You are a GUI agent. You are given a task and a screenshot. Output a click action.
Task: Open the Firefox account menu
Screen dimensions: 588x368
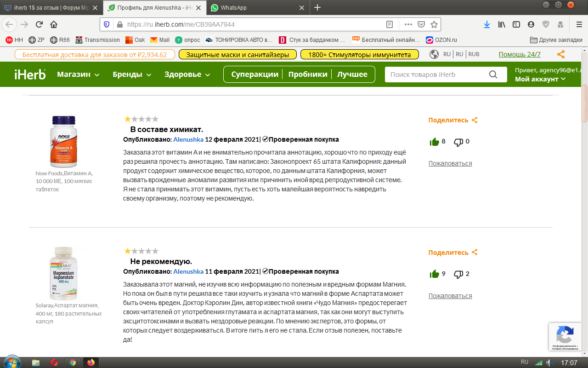[531, 24]
